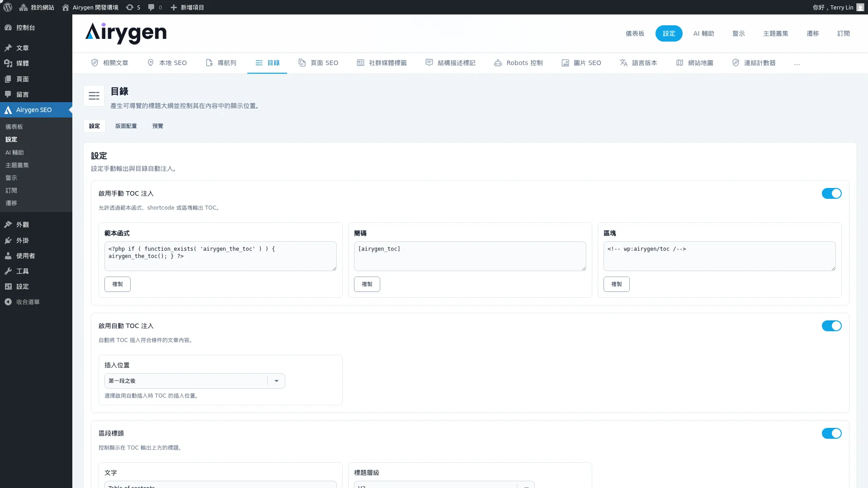
Task: Click the Robots 控制 robot icon
Action: pos(498,63)
